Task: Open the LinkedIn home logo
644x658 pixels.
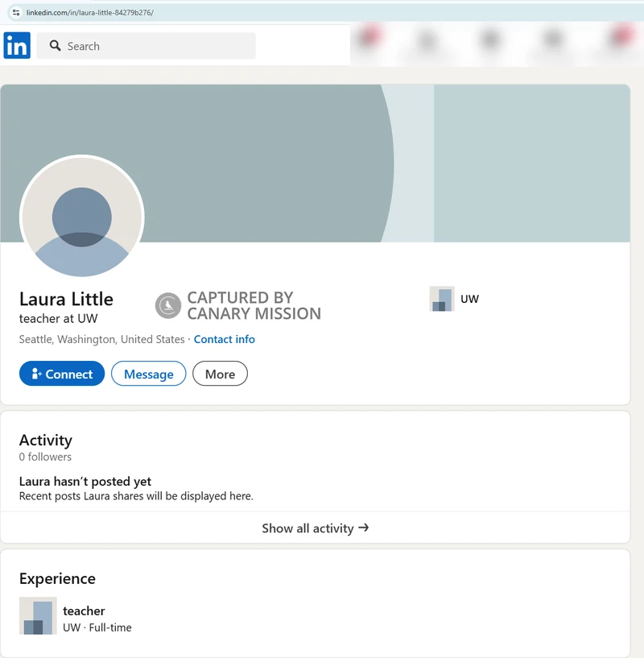Action: tap(17, 45)
